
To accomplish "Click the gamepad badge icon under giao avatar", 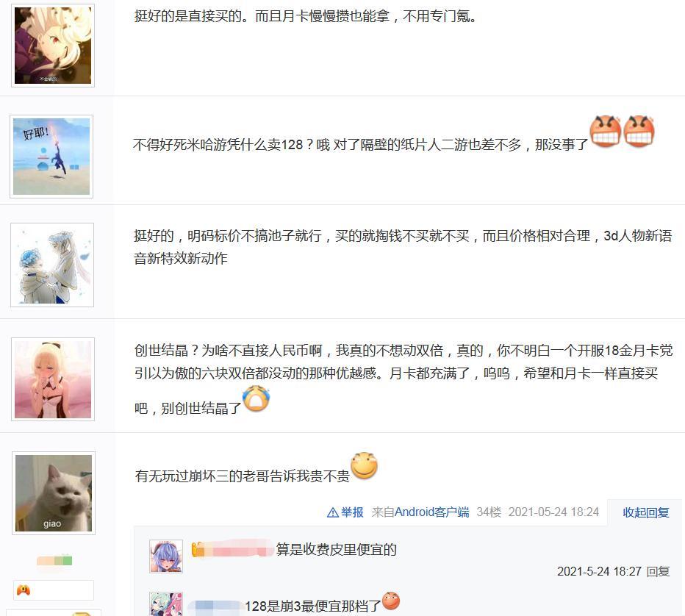I will click(24, 591).
